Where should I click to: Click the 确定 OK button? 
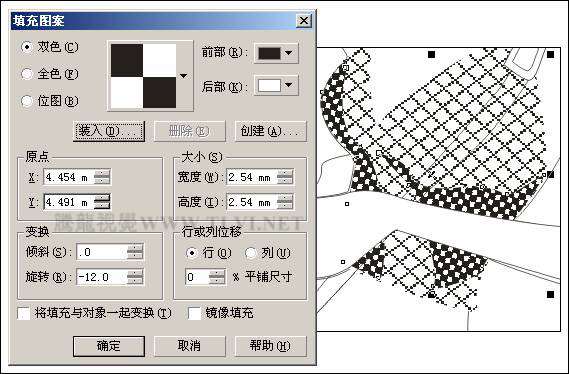tap(109, 346)
